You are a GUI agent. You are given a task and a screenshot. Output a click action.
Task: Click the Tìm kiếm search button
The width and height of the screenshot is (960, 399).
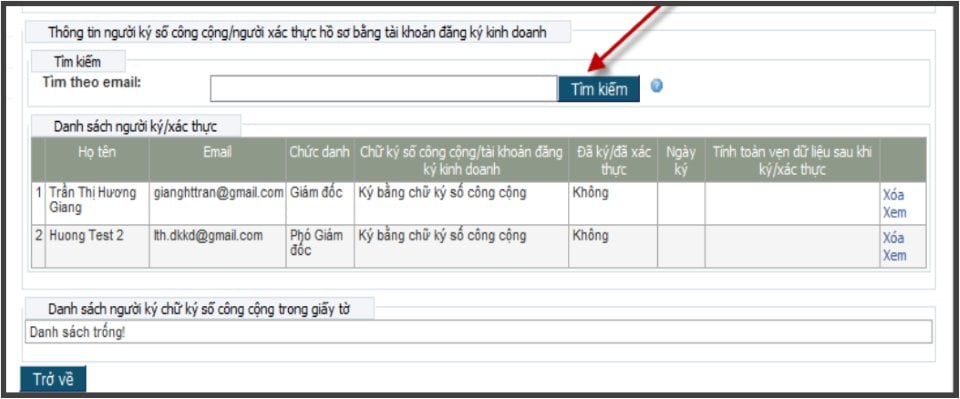(599, 89)
